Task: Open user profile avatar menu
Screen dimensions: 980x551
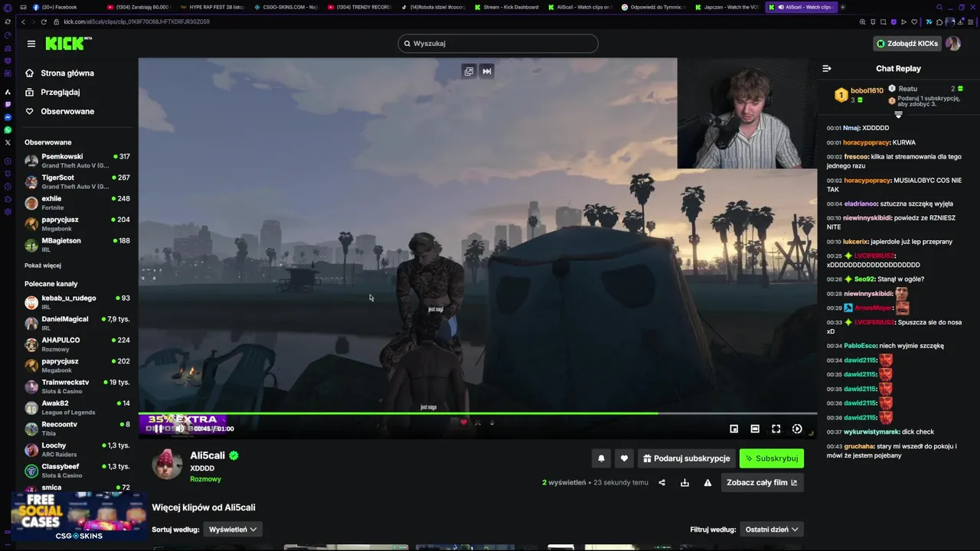Action: [953, 44]
